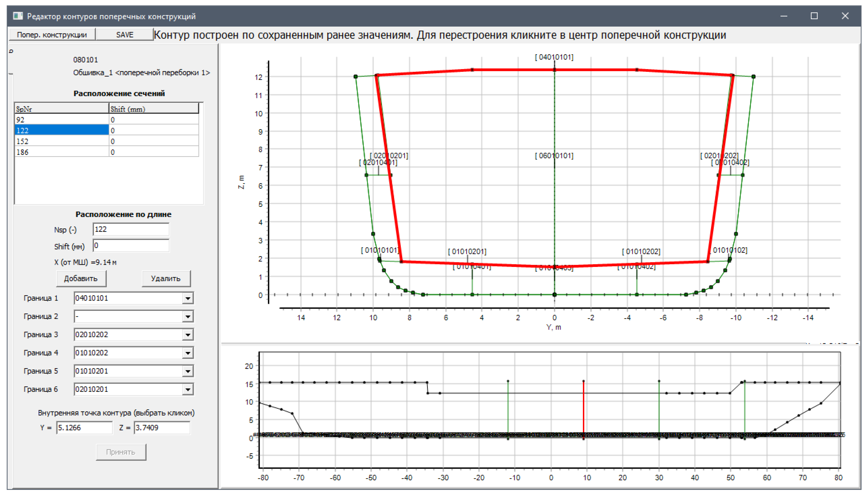The width and height of the screenshot is (868, 495).
Task: Expand the Граница 6 dropdown
Action: coord(188,389)
